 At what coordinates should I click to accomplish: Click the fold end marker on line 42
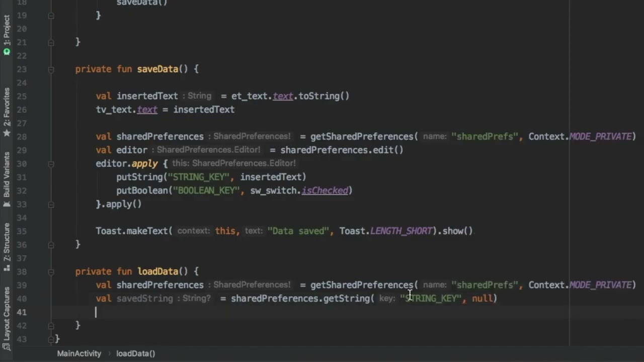(x=51, y=326)
